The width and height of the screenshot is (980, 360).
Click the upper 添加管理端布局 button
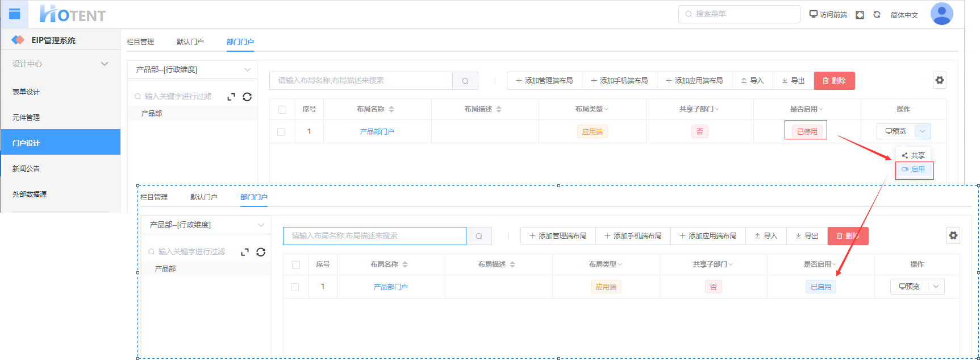pyautogui.click(x=544, y=81)
